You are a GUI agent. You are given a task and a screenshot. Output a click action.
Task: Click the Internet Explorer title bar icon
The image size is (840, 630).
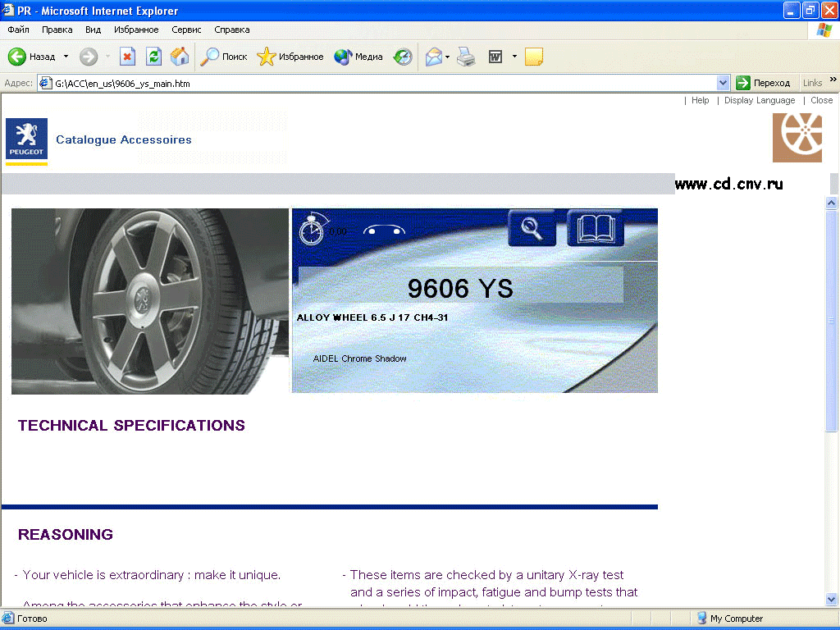coord(8,10)
